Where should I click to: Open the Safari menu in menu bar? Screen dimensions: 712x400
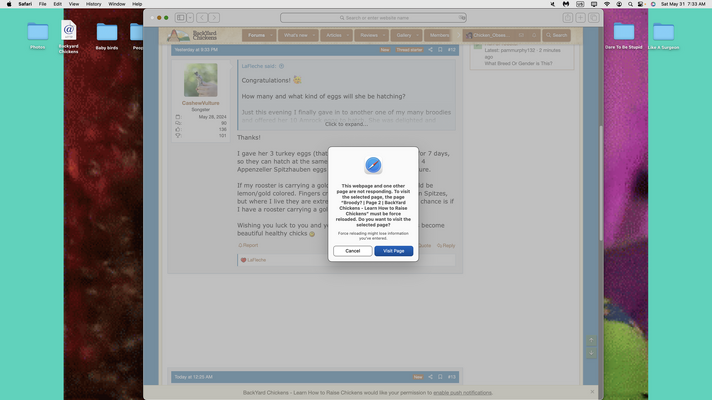point(25,4)
